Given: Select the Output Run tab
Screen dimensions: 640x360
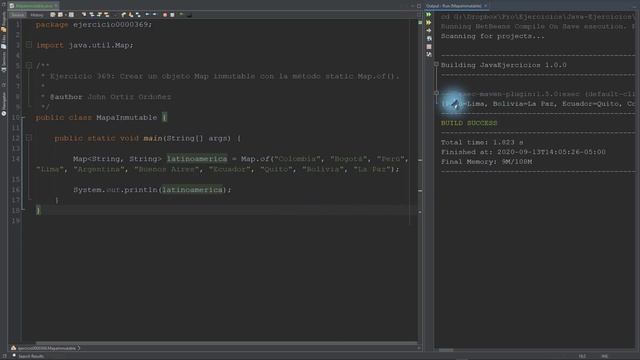Looking at the screenshot, I should (453, 6).
